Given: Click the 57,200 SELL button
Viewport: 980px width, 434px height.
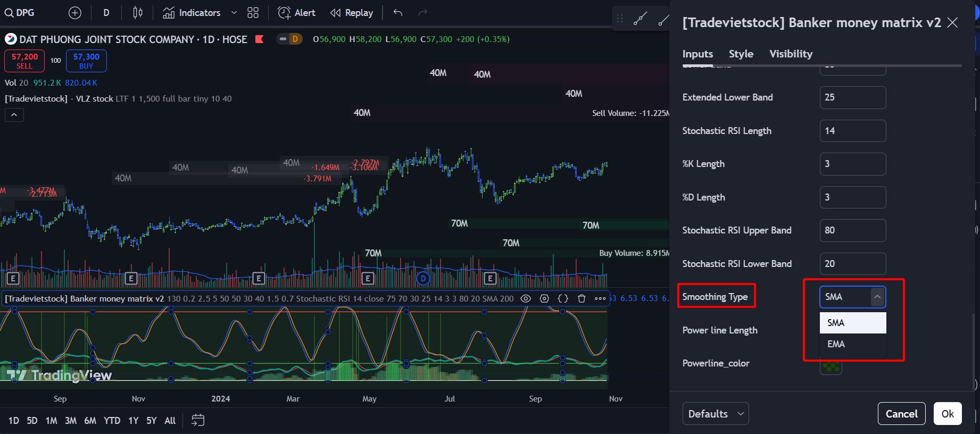Looking at the screenshot, I should pyautogui.click(x=24, y=61).
